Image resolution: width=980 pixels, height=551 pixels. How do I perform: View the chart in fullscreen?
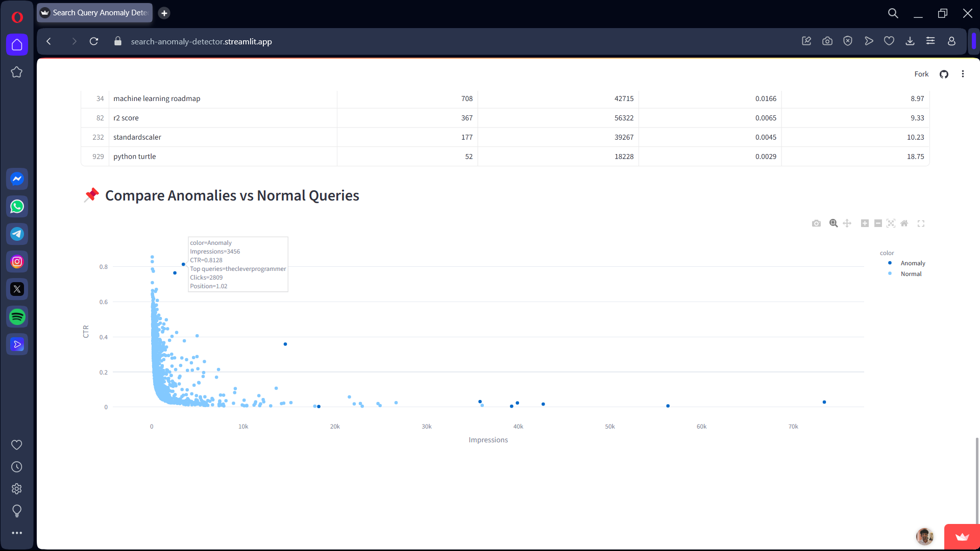(x=921, y=223)
